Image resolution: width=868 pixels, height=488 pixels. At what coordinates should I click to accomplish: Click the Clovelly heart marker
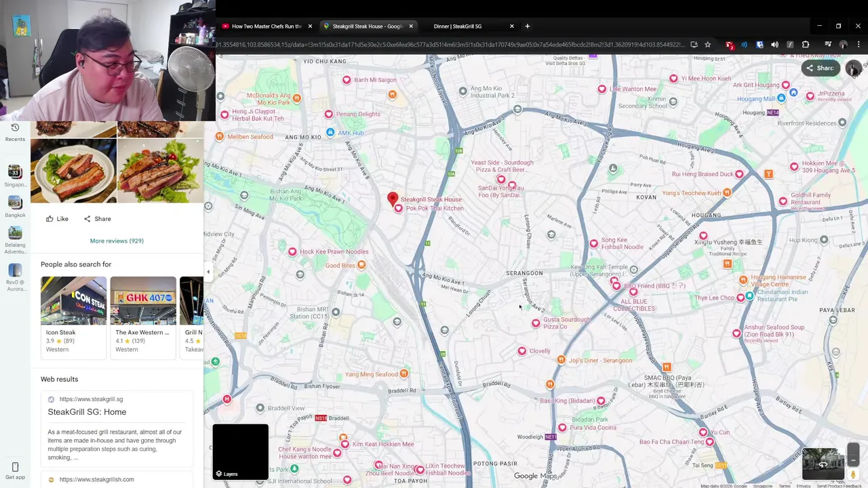click(x=521, y=351)
